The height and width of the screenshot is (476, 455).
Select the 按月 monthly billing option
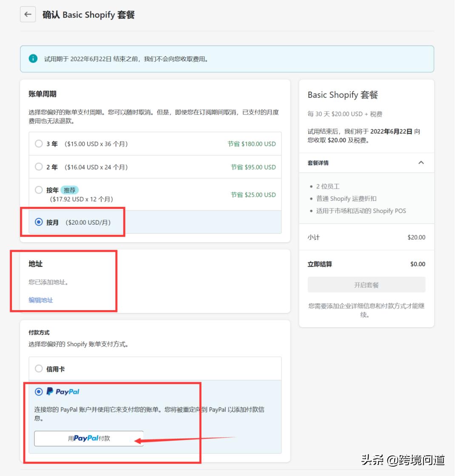tap(39, 222)
